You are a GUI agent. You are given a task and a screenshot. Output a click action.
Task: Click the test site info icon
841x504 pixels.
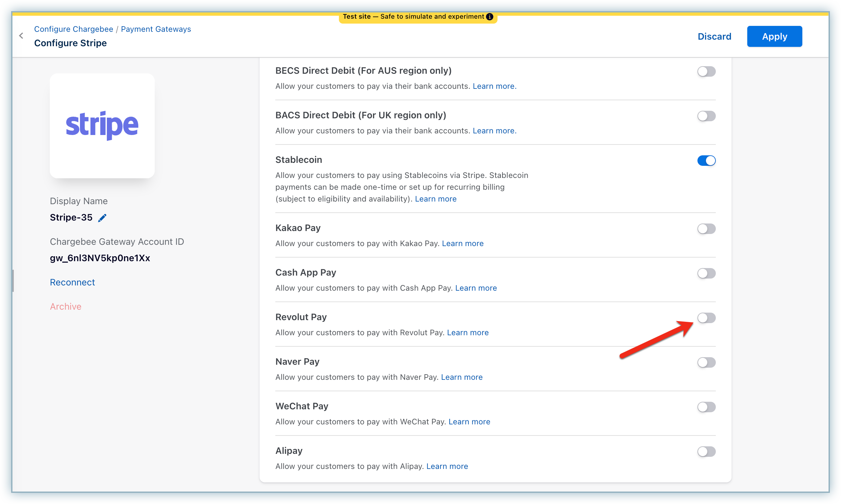489,17
